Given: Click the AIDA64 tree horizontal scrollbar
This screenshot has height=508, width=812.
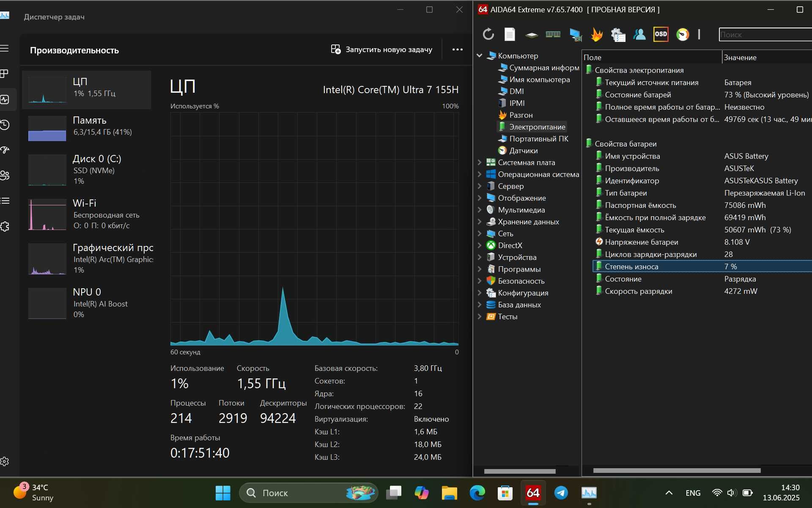Looking at the screenshot, I should [x=520, y=471].
